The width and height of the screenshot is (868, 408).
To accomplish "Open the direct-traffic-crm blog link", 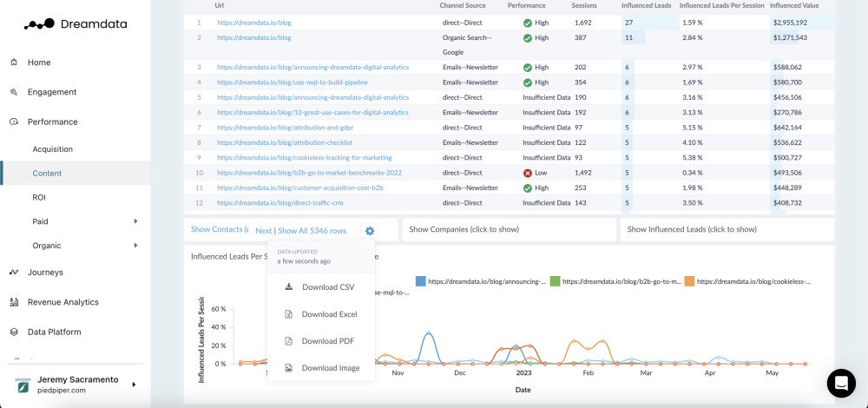I will 280,202.
